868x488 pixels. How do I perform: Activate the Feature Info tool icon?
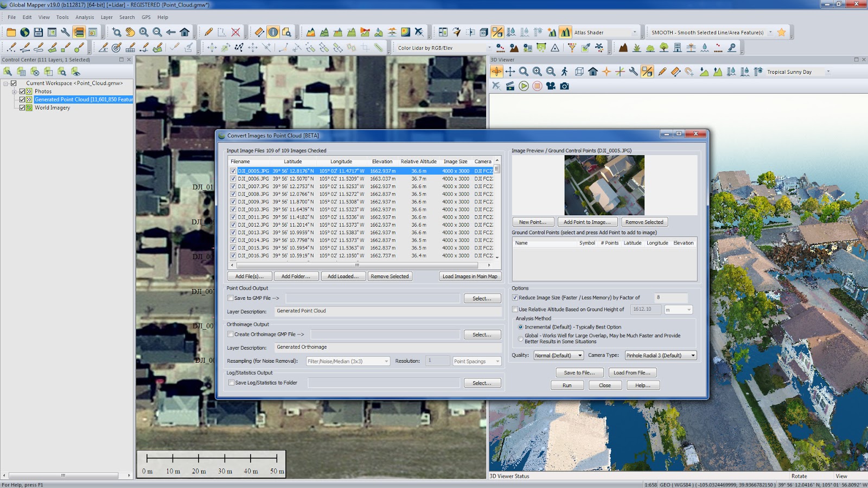(x=273, y=33)
